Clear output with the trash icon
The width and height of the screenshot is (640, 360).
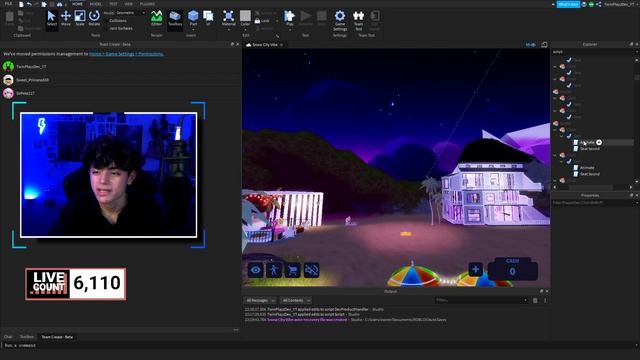(535, 300)
